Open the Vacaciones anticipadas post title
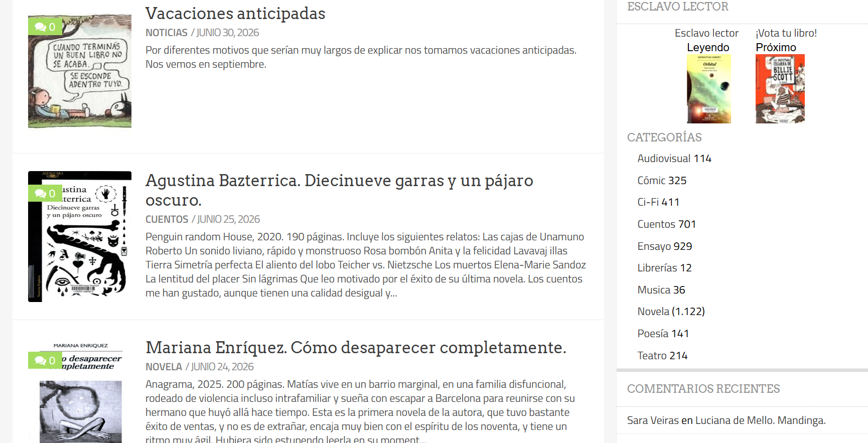 [235, 13]
